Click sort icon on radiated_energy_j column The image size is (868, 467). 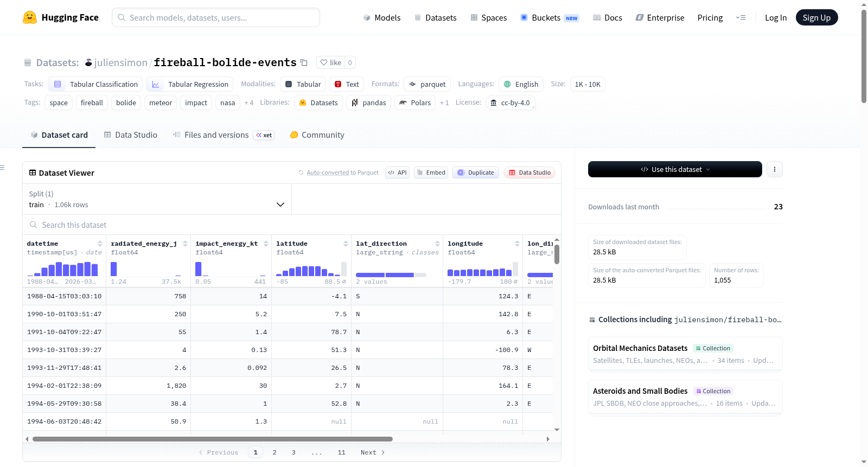click(185, 244)
